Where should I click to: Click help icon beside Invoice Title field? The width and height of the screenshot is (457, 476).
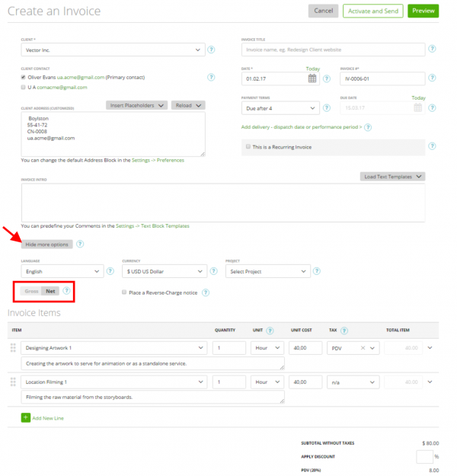coord(432,50)
